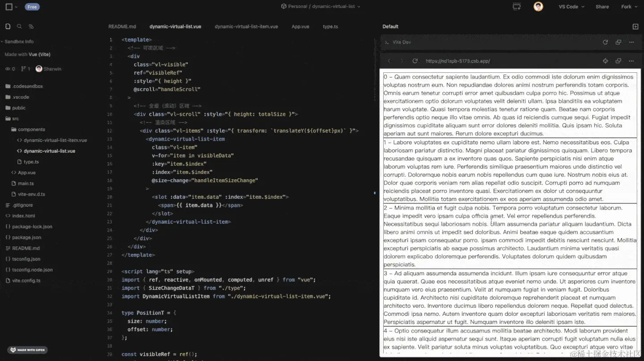Open Sherwin's author profile link

click(x=48, y=69)
